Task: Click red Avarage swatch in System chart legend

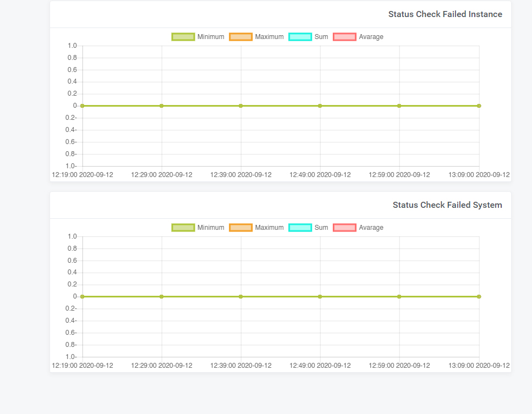Action: [345, 228]
